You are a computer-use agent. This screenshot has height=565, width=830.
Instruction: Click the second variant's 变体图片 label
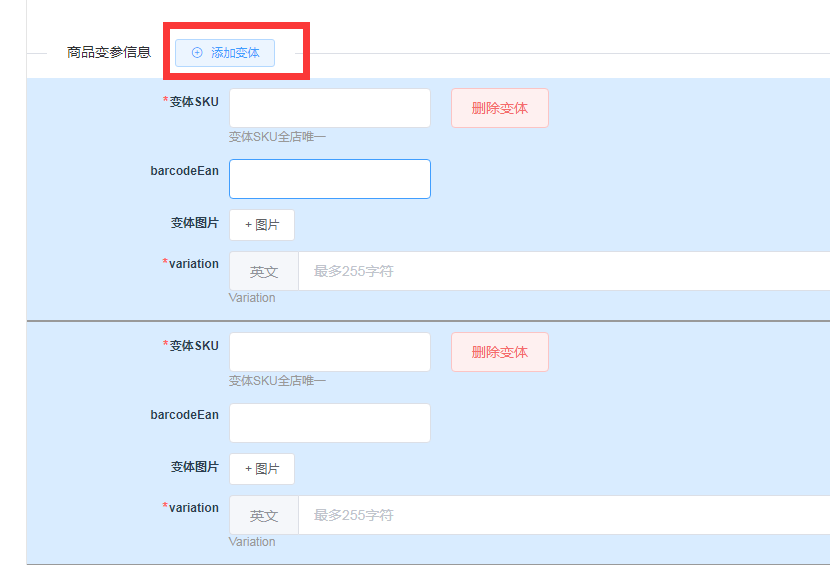(x=194, y=467)
